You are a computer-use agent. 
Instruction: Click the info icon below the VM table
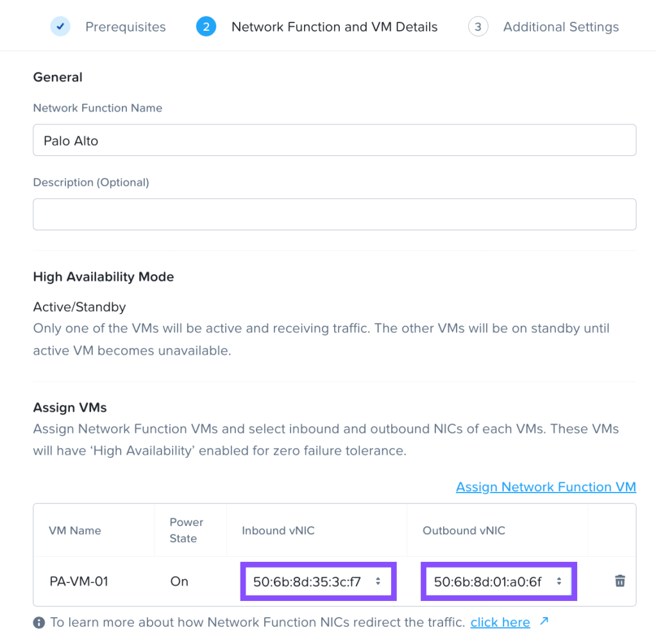(39, 622)
